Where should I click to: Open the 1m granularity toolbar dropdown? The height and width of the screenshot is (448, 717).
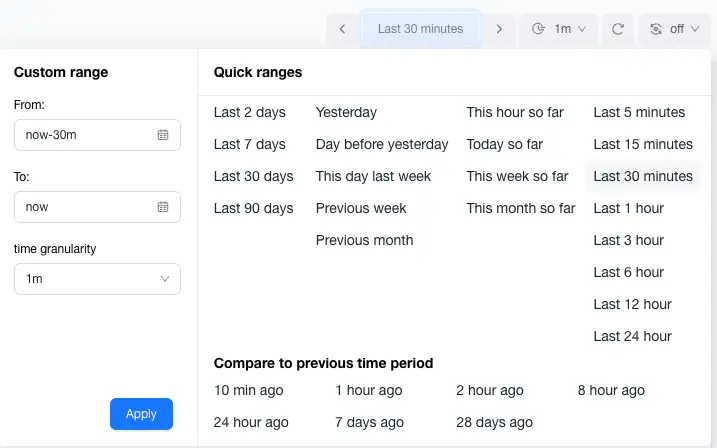point(558,29)
